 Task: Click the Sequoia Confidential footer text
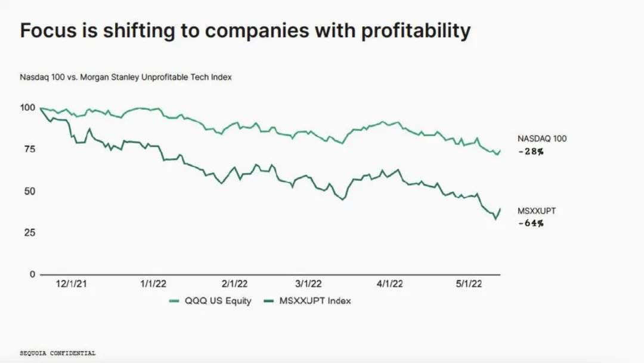click(x=57, y=353)
